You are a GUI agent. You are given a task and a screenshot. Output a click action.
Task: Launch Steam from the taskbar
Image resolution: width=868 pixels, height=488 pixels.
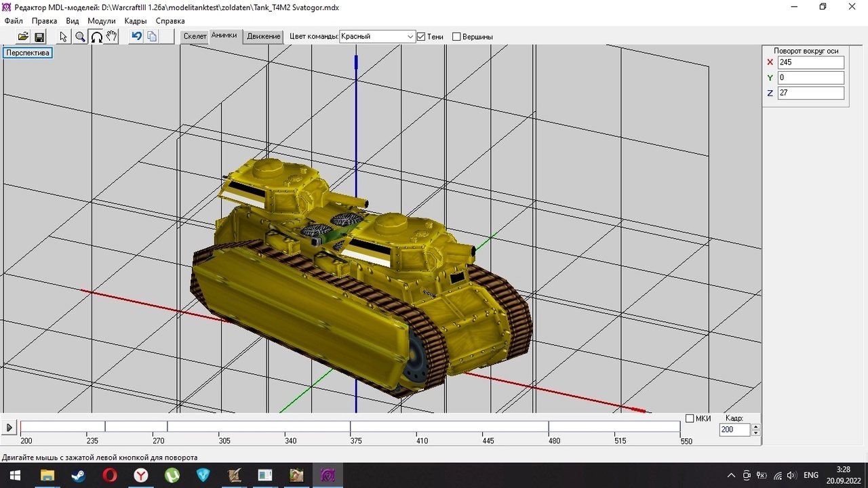click(78, 475)
